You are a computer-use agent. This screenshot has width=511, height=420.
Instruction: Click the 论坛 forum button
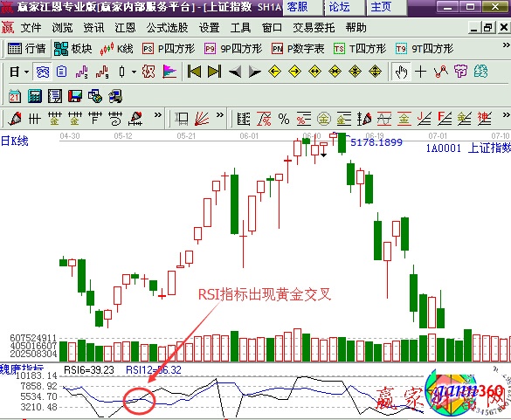point(344,7)
